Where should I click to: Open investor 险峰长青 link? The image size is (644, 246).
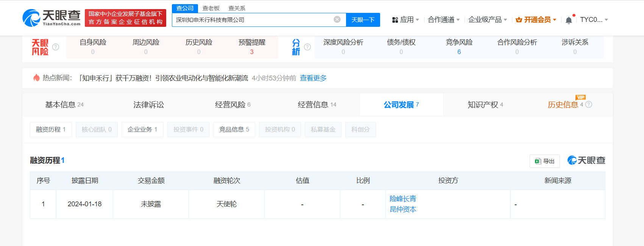pyautogui.click(x=403, y=199)
